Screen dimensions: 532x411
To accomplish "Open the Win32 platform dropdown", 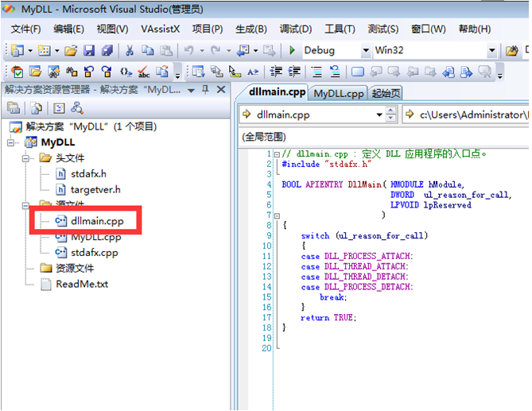I will pyautogui.click(x=492, y=51).
